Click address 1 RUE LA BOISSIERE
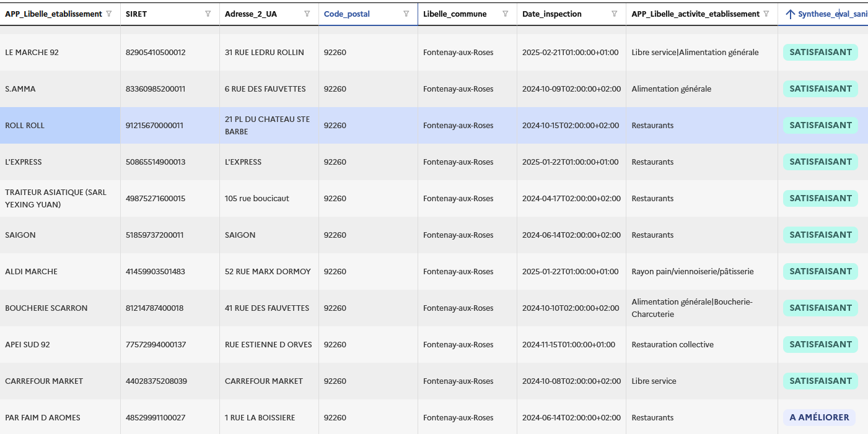The height and width of the screenshot is (434, 868). click(260, 417)
